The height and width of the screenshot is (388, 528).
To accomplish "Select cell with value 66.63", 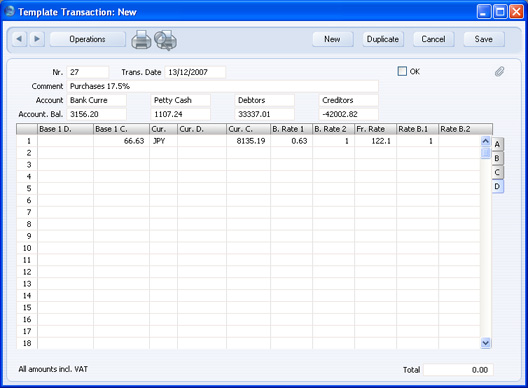I will click(121, 141).
